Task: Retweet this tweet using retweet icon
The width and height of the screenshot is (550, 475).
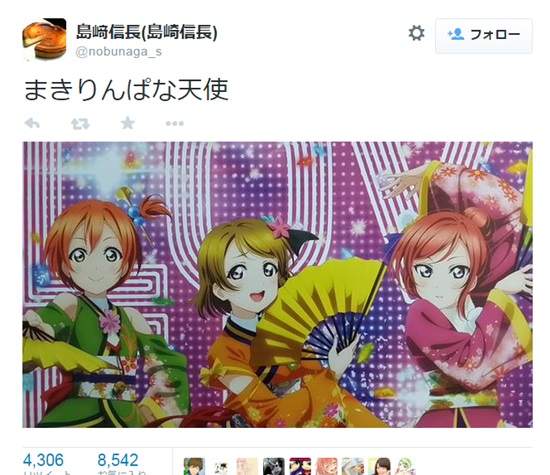Action: pos(80,123)
